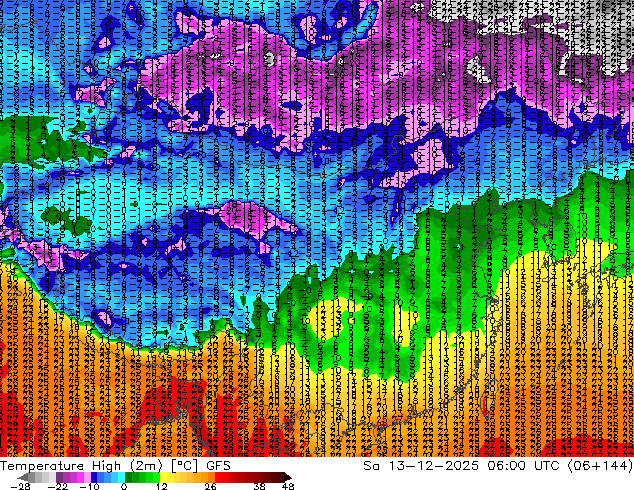Pick the dark blue legend swatch at -10
Screen dimensions: 634x490
(x=94, y=477)
